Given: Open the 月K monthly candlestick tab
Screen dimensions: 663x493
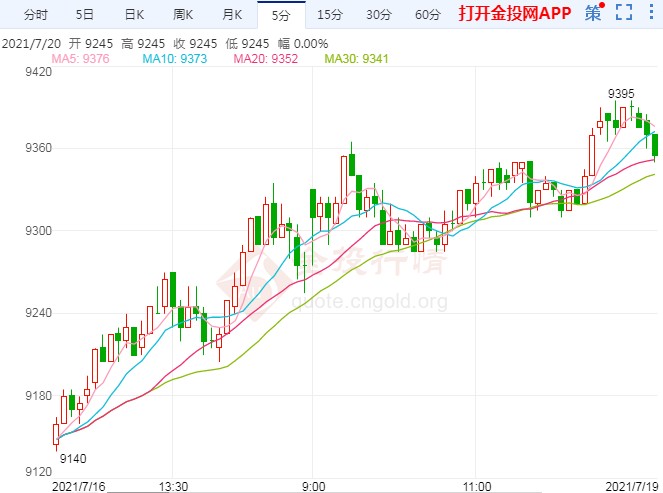Looking at the screenshot, I should coord(232,14).
